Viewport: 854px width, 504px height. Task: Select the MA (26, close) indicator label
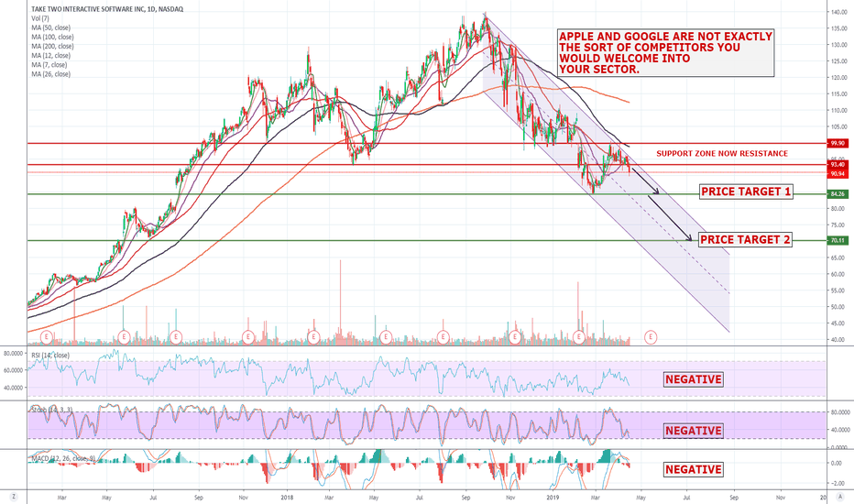[50, 74]
